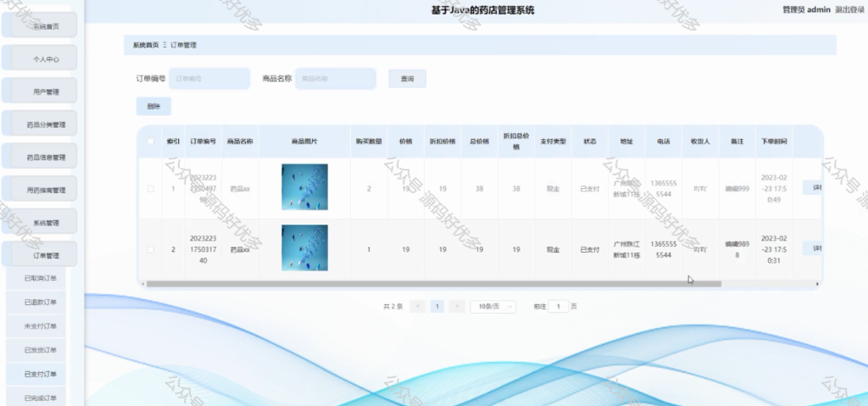Viewport: 868px width, 406px height.
Task: Click the table scrollbar right arrow
Action: [817, 284]
